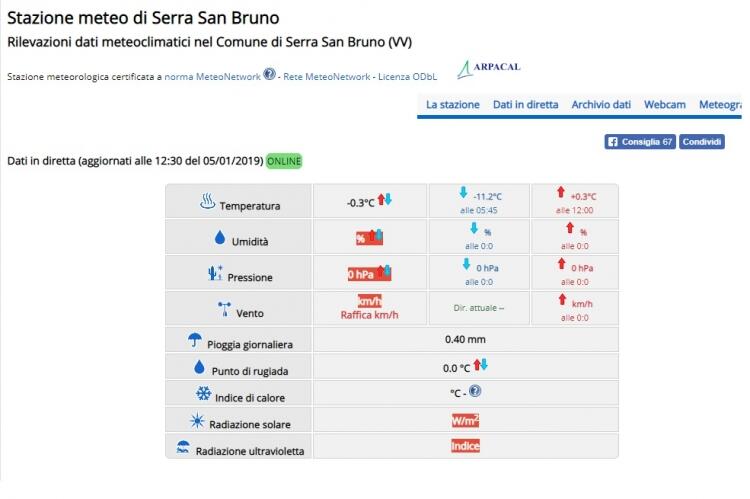Click the Pioggia giornaliera umbrella icon

pos(195,341)
